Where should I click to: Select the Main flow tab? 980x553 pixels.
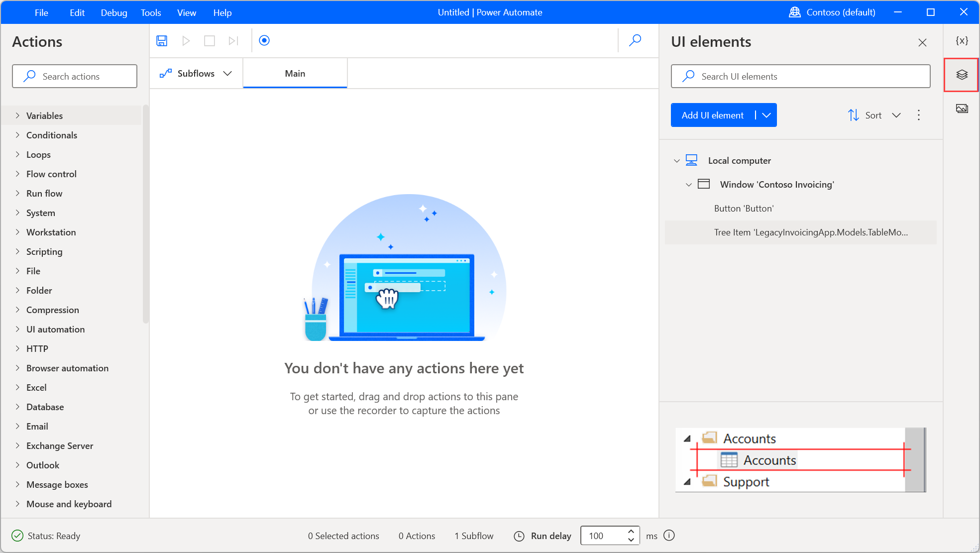click(295, 73)
